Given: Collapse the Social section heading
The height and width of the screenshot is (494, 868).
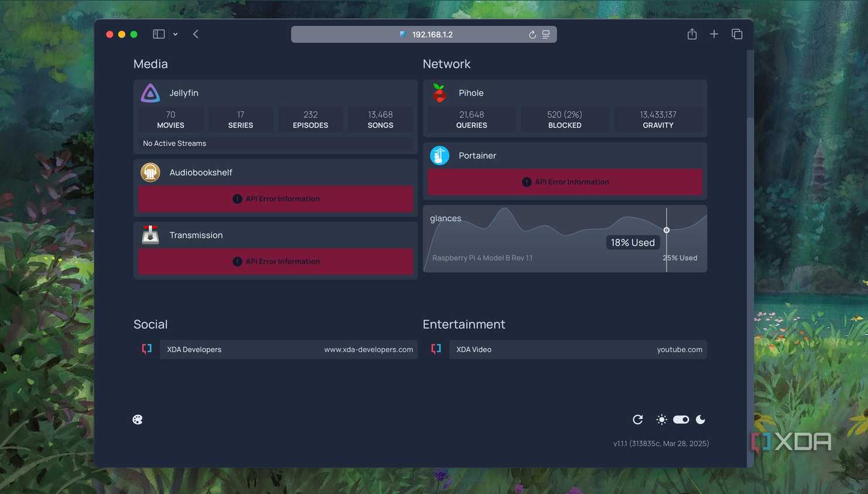Looking at the screenshot, I should pyautogui.click(x=150, y=324).
